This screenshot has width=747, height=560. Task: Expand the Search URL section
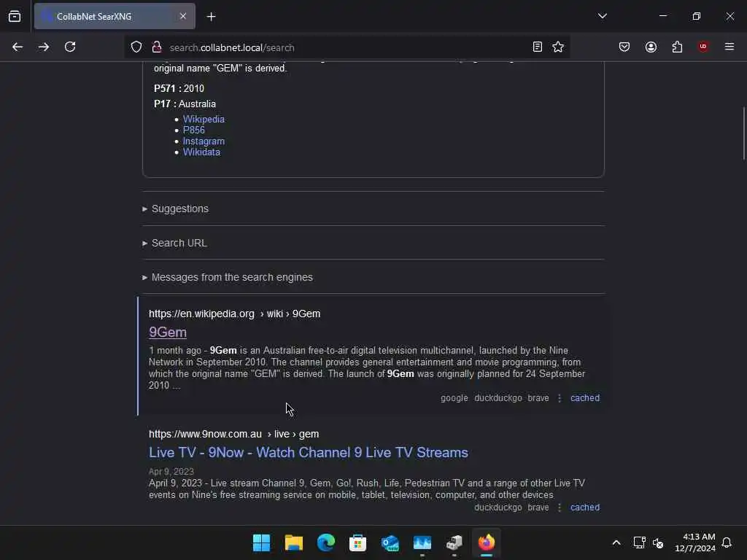(x=179, y=243)
